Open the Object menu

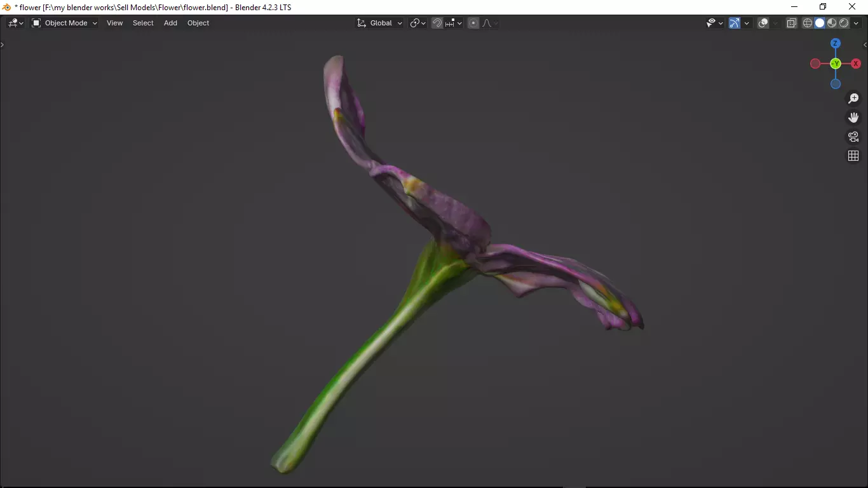[x=198, y=23]
